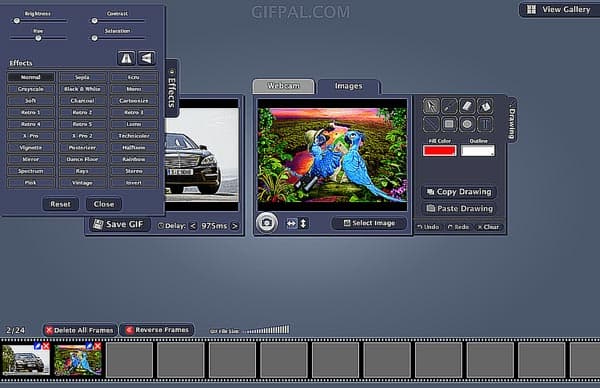Apply the Technicolor effect
Viewport: 600px width, 388px height.
click(x=134, y=136)
